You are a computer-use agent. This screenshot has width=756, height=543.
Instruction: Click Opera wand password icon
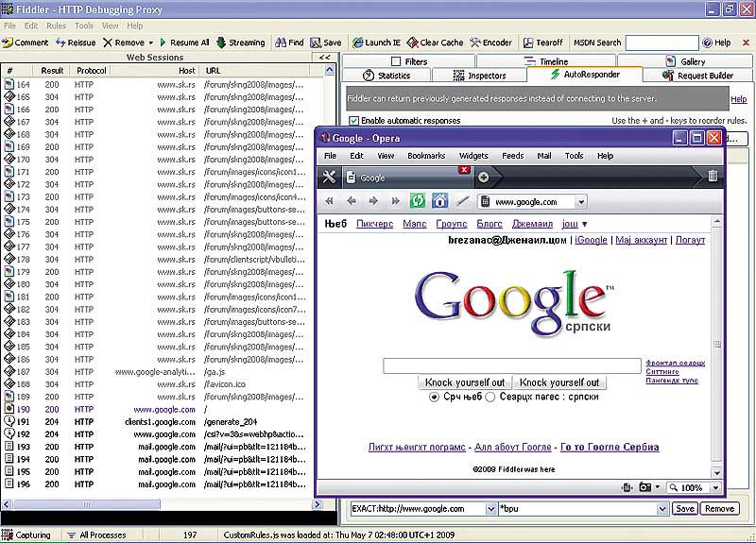click(462, 201)
